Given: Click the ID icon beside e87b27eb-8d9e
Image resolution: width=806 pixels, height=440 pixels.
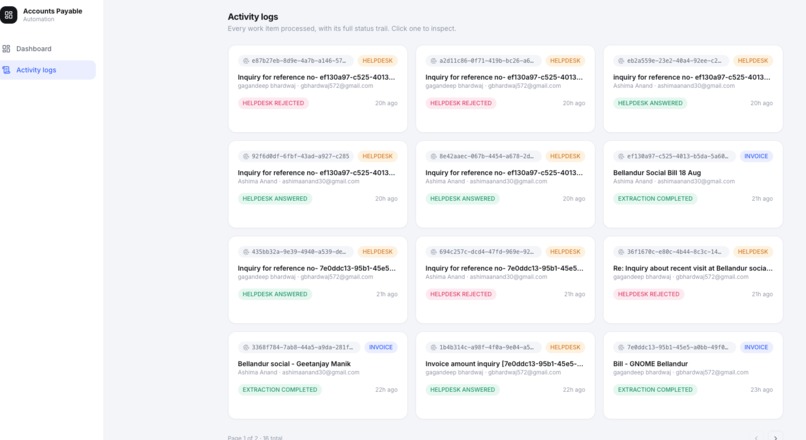Looking at the screenshot, I should click(246, 61).
